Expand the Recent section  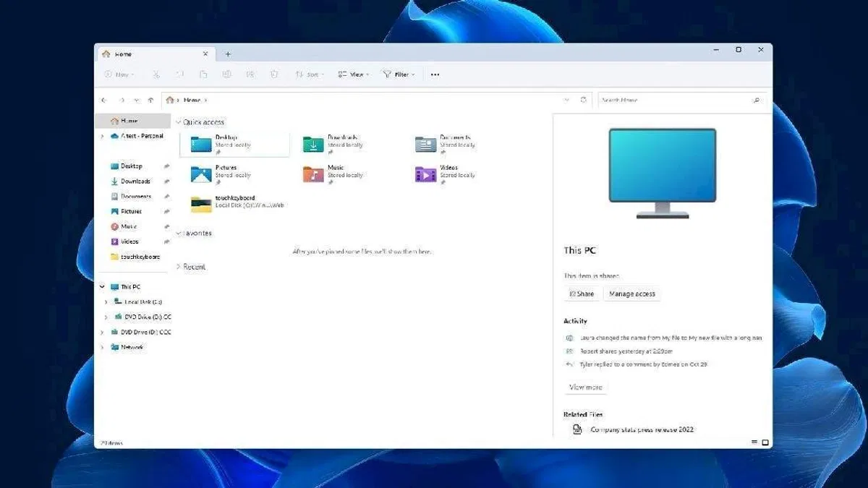click(179, 267)
